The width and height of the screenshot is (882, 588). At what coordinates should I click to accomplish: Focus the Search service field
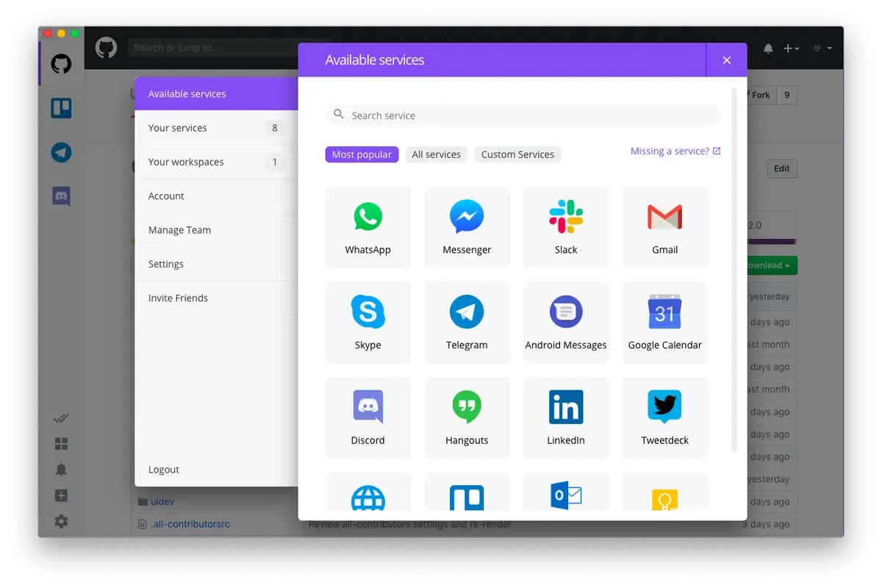pyautogui.click(x=523, y=115)
